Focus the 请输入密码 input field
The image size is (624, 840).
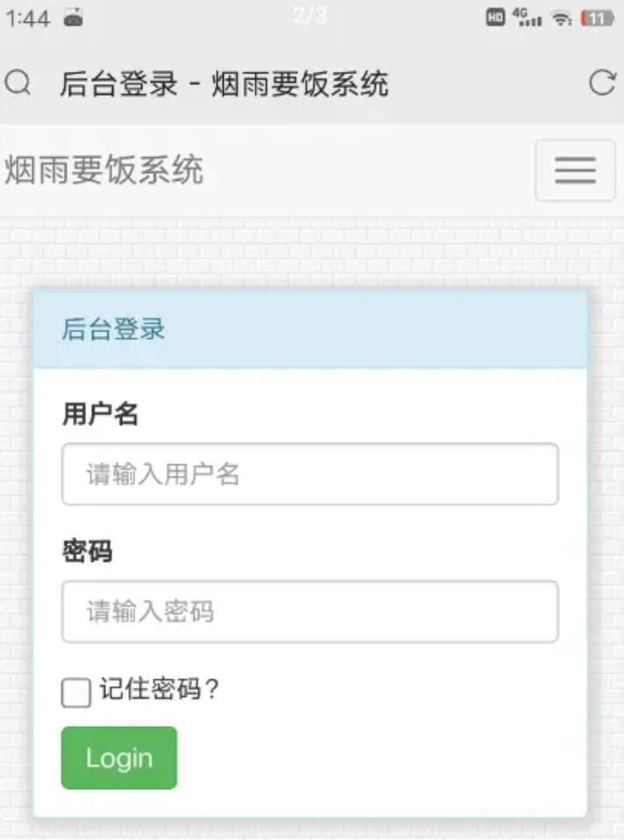pyautogui.click(x=310, y=612)
